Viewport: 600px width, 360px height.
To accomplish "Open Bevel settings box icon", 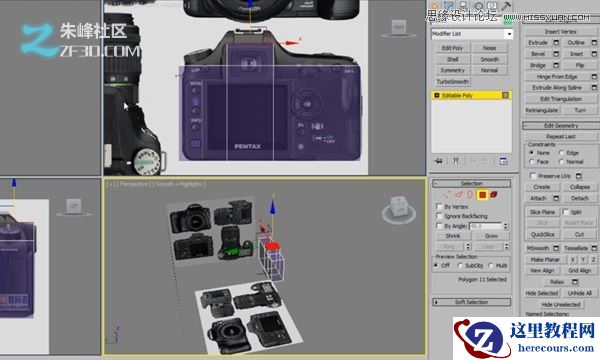I will pos(556,54).
